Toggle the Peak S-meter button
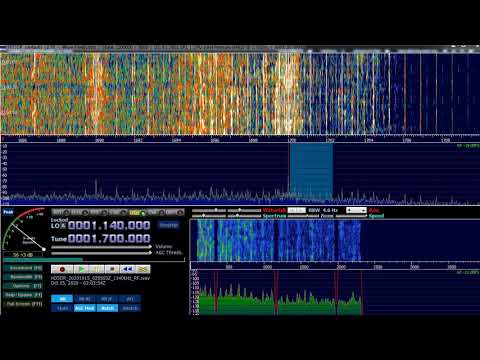The image size is (480, 360). (x=8, y=212)
